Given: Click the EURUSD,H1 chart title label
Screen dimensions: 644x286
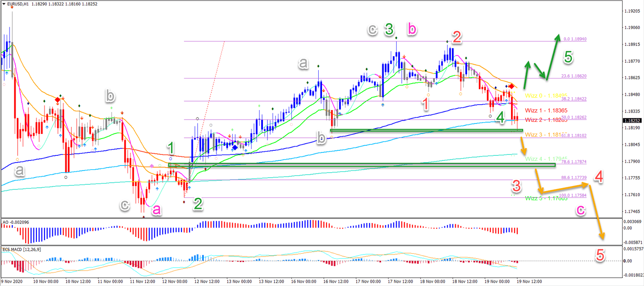Looking at the screenshot, I should coord(18,4).
